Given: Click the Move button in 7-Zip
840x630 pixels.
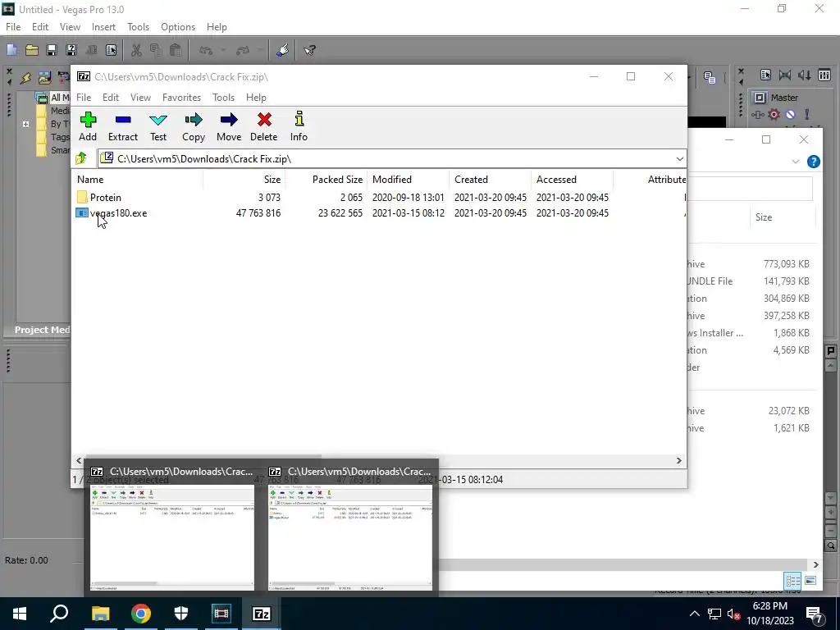Looking at the screenshot, I should (x=229, y=127).
